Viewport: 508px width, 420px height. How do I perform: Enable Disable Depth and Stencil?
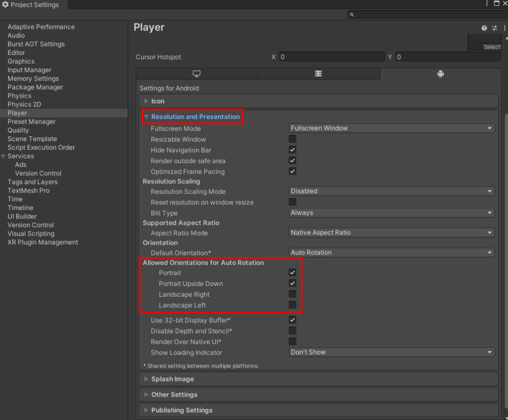click(x=293, y=330)
